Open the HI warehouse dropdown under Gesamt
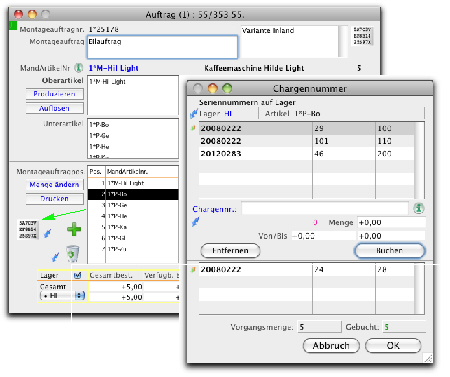Screen dimensions: 450x377 pyautogui.click(x=63, y=296)
